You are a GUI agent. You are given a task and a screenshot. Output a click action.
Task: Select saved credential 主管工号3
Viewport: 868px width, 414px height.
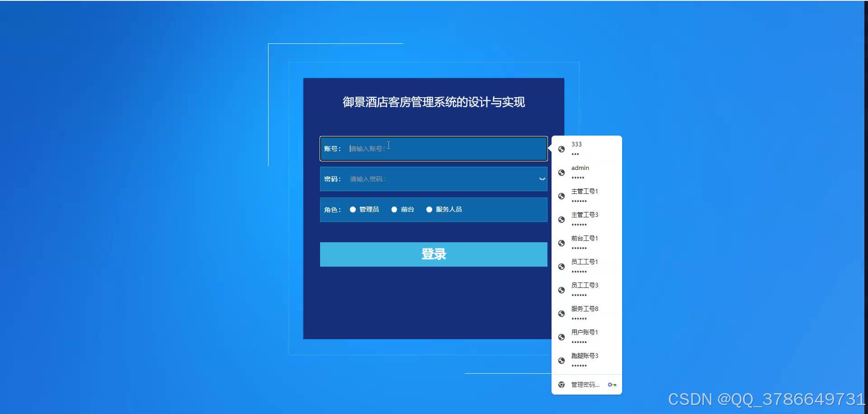(x=587, y=220)
